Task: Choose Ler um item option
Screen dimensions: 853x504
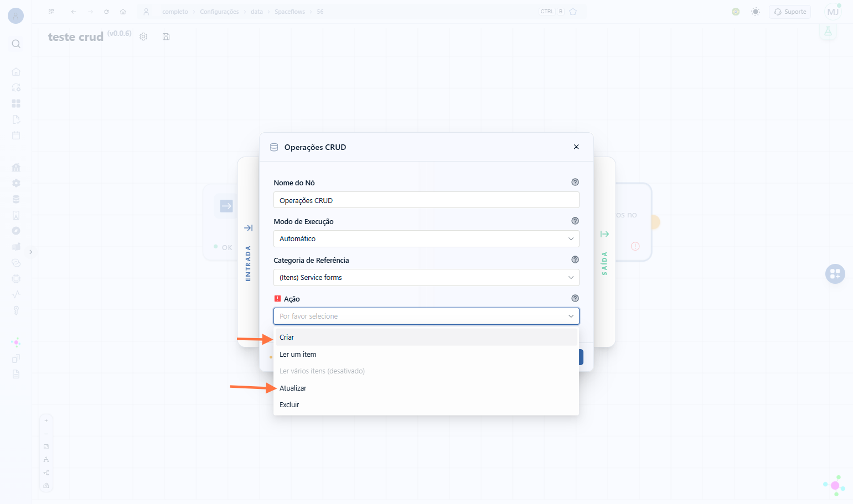Action: [x=426, y=354]
